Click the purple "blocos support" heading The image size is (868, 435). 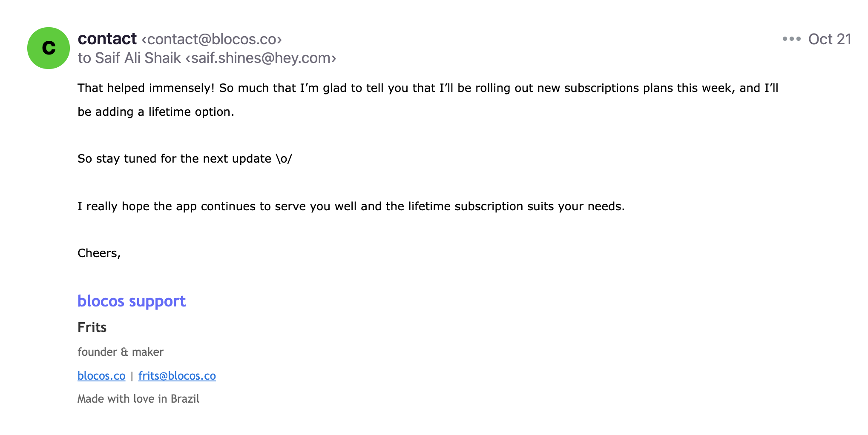click(132, 301)
